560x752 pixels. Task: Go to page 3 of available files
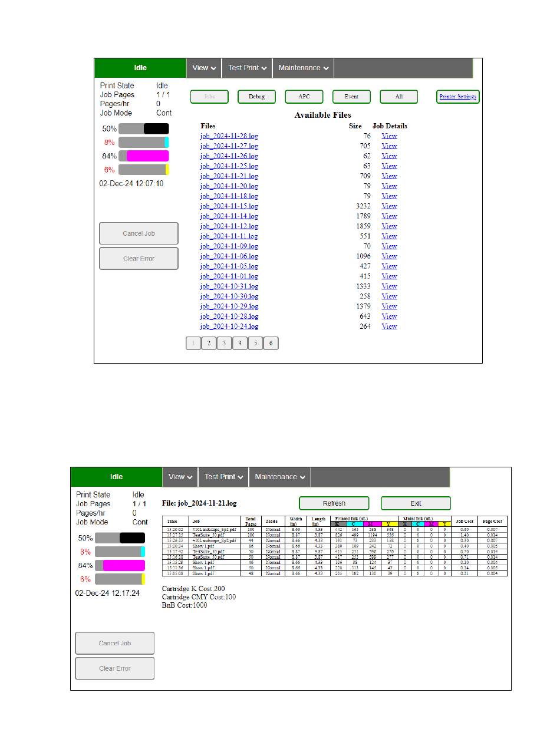[x=224, y=344]
